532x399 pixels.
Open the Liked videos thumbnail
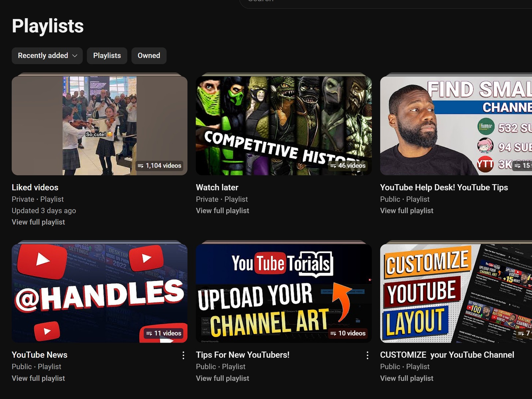pyautogui.click(x=99, y=125)
